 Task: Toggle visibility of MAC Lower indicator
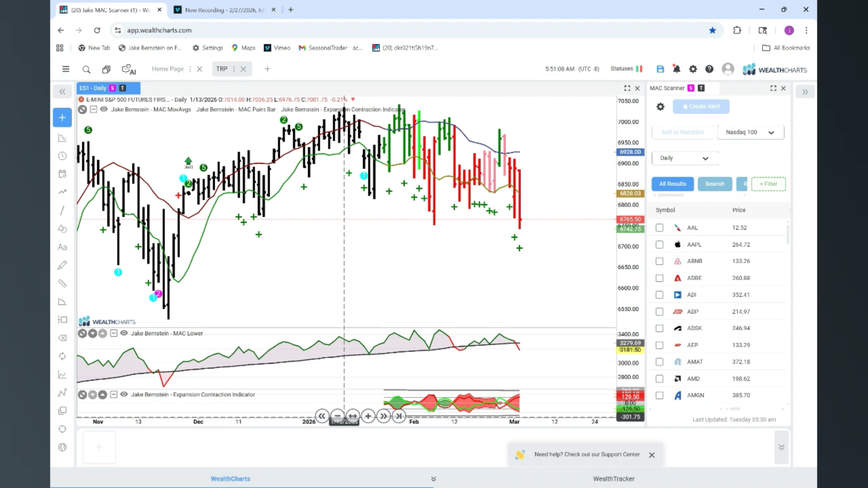pyautogui.click(x=124, y=333)
